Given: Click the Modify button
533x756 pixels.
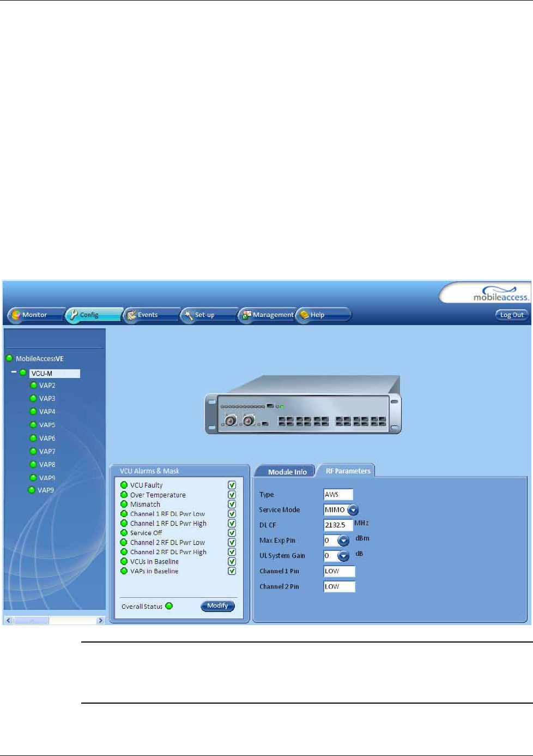Looking at the screenshot, I should click(217, 606).
